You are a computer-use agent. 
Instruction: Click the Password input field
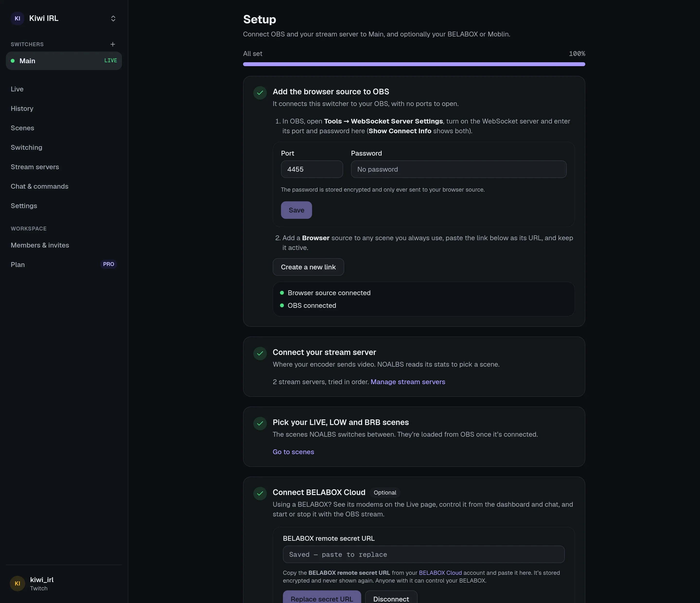click(x=458, y=169)
